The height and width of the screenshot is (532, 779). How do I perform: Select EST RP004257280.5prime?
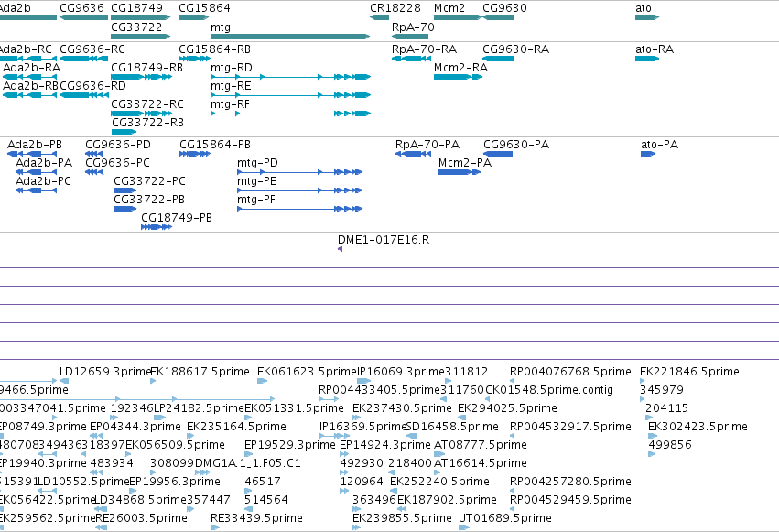tap(513, 491)
